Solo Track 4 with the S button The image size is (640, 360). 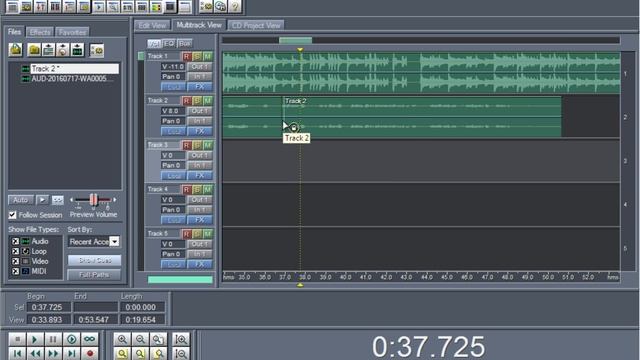tap(197, 189)
